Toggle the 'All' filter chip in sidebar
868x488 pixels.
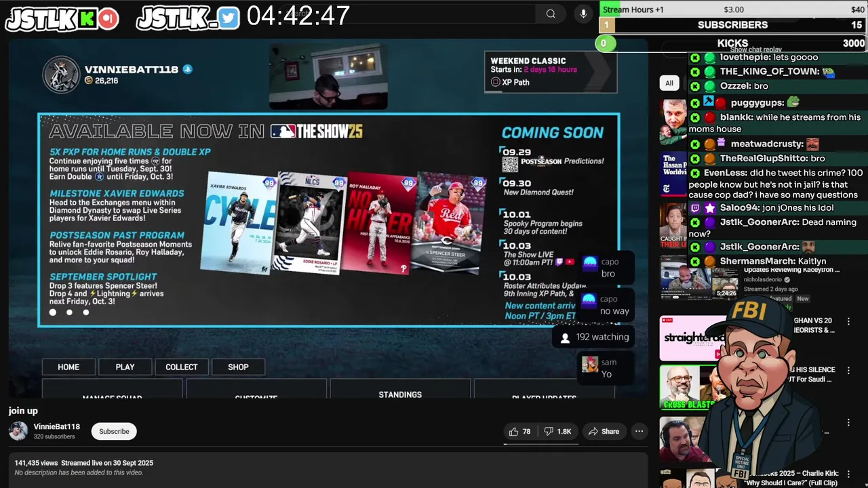click(x=669, y=83)
